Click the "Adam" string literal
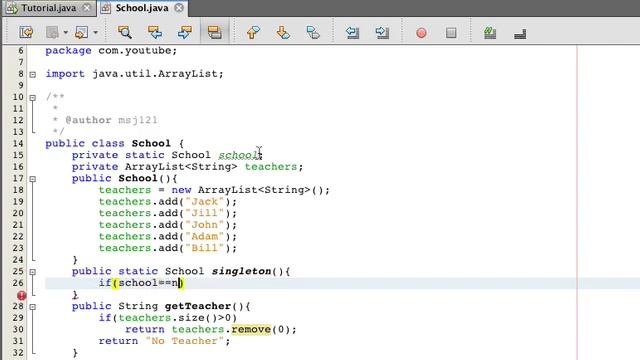Viewport: 640px width, 360px height. tap(204, 236)
